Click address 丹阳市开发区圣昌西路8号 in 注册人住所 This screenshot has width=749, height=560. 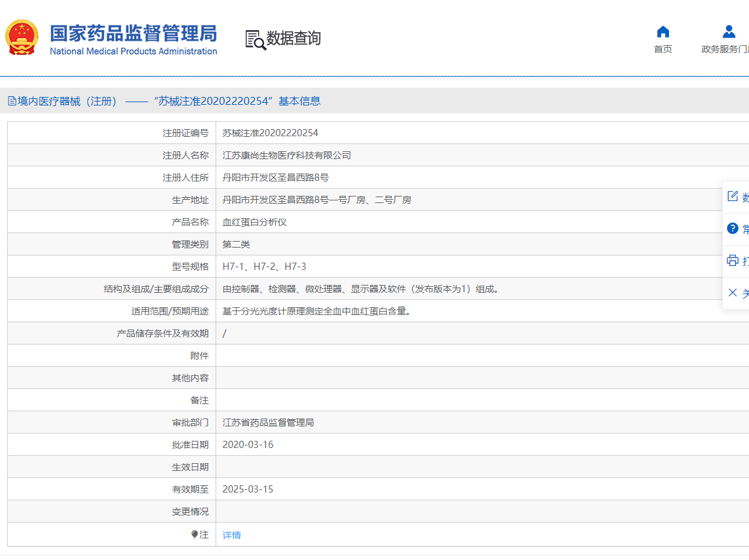click(x=276, y=177)
